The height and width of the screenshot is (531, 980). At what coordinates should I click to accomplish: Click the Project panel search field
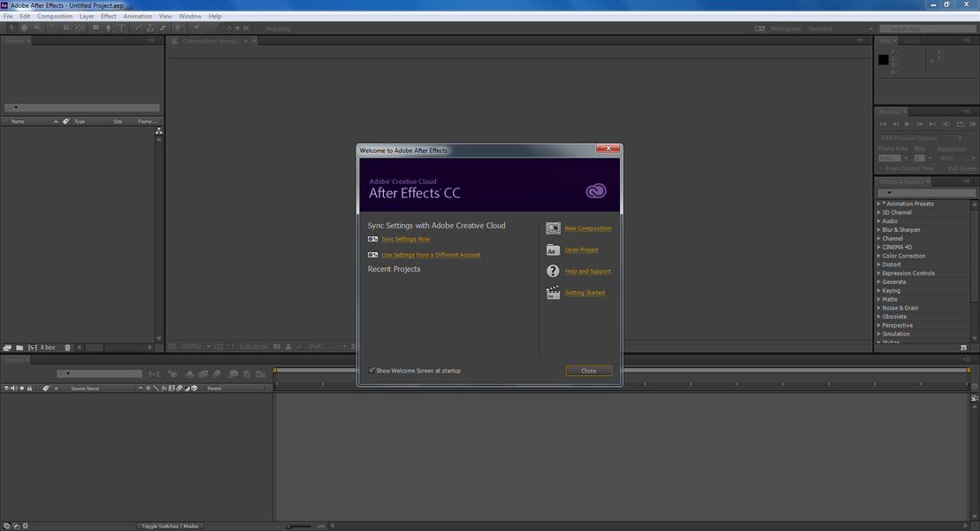82,108
